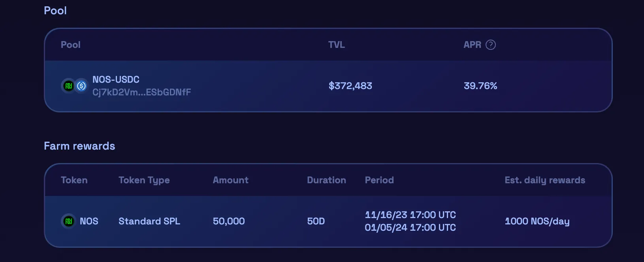Screen dimensions: 644x262
Task: Click the Est. daily rewards header
Action: coord(545,180)
